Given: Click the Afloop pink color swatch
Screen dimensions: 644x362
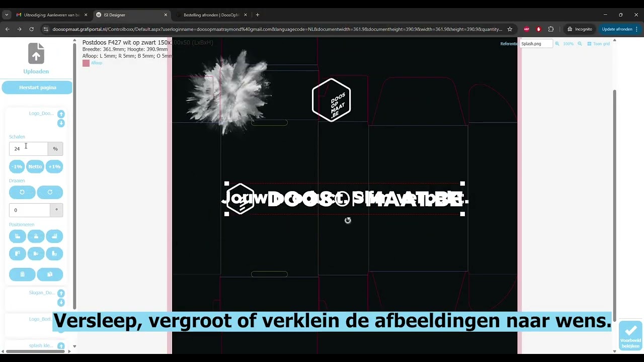Looking at the screenshot, I should point(86,63).
